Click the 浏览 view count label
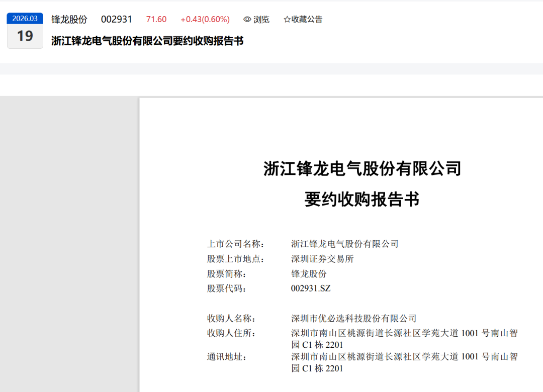The width and height of the screenshot is (543, 392). 261,20
